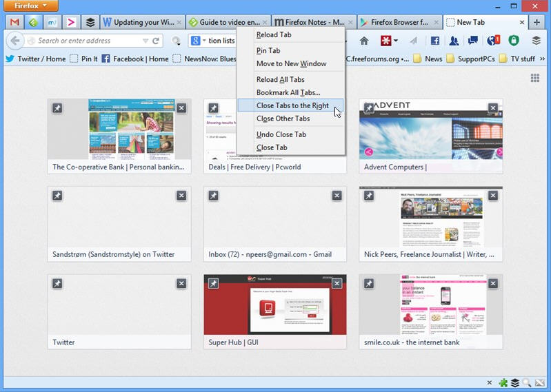Open the pinned pink arrow tab
Image resolution: width=551 pixels, height=392 pixels.
71,23
